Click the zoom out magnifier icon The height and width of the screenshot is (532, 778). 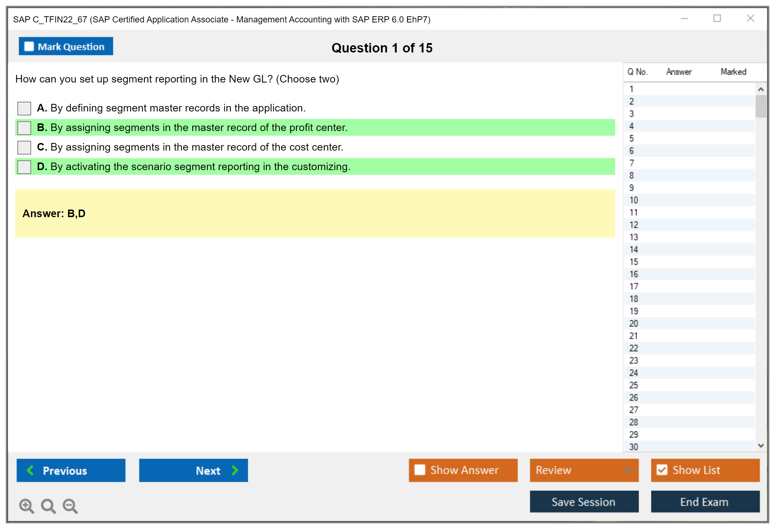pos(70,506)
